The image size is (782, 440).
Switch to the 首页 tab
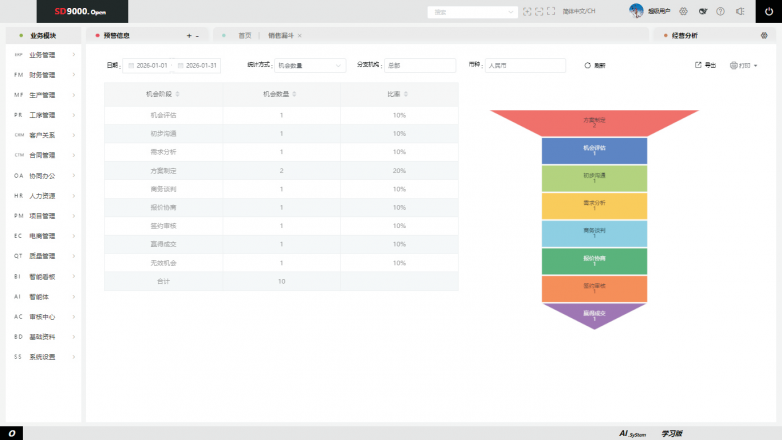[245, 35]
